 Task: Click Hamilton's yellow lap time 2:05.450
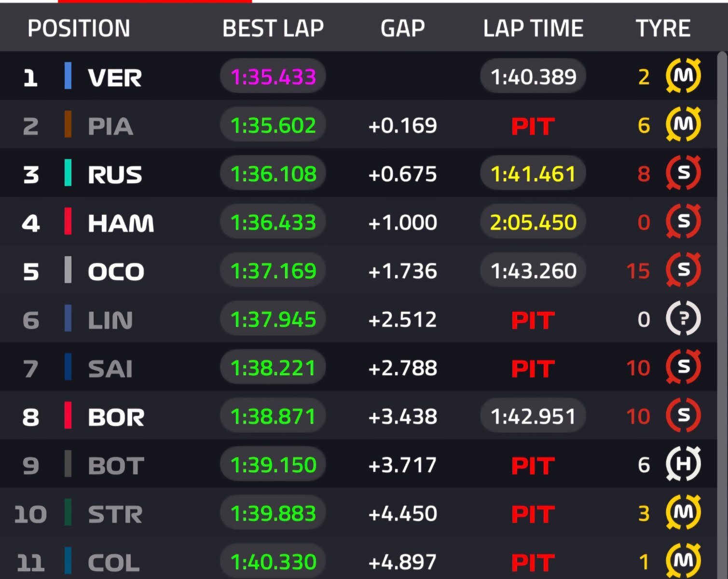533,222
